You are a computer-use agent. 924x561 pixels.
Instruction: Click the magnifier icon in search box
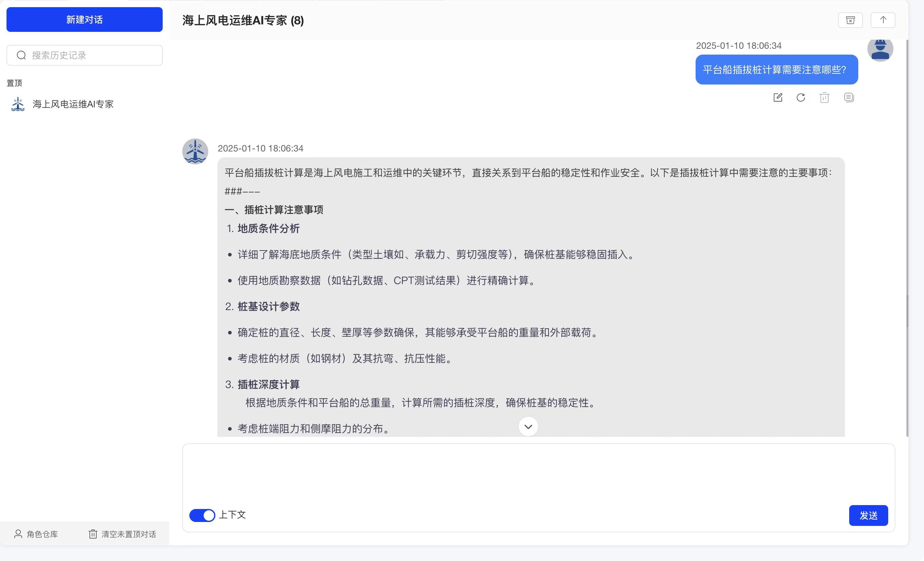point(21,56)
